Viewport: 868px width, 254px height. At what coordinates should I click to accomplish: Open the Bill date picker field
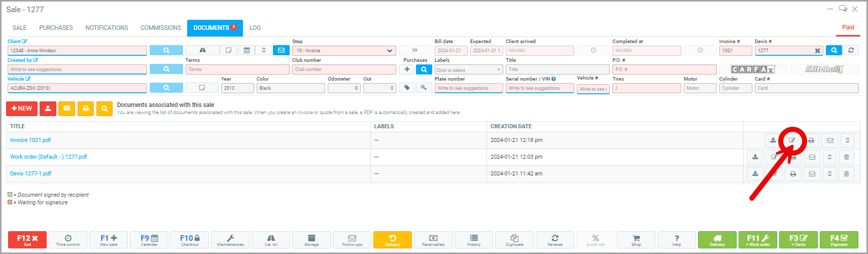pos(450,51)
